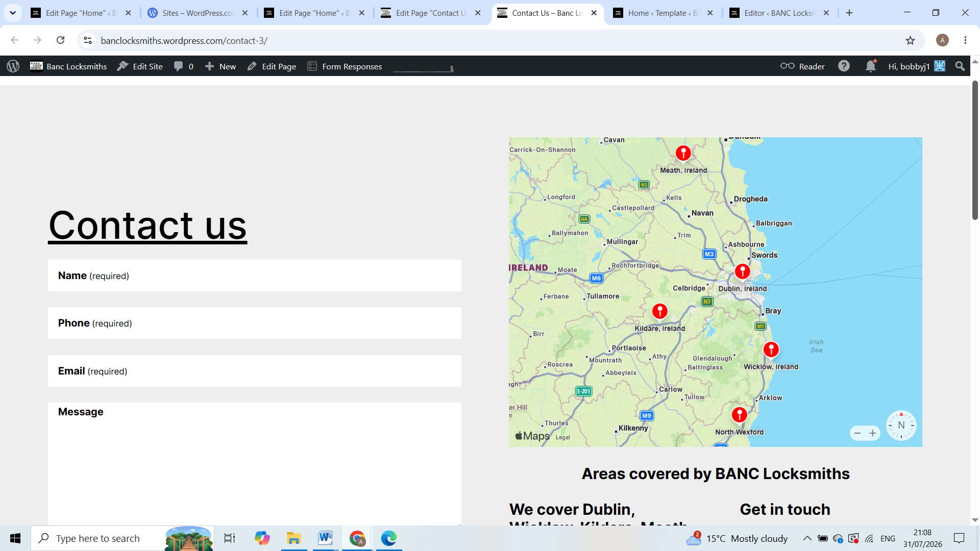This screenshot has height=551, width=980.
Task: Click the "Mullingar" label on the map
Action: click(x=622, y=241)
